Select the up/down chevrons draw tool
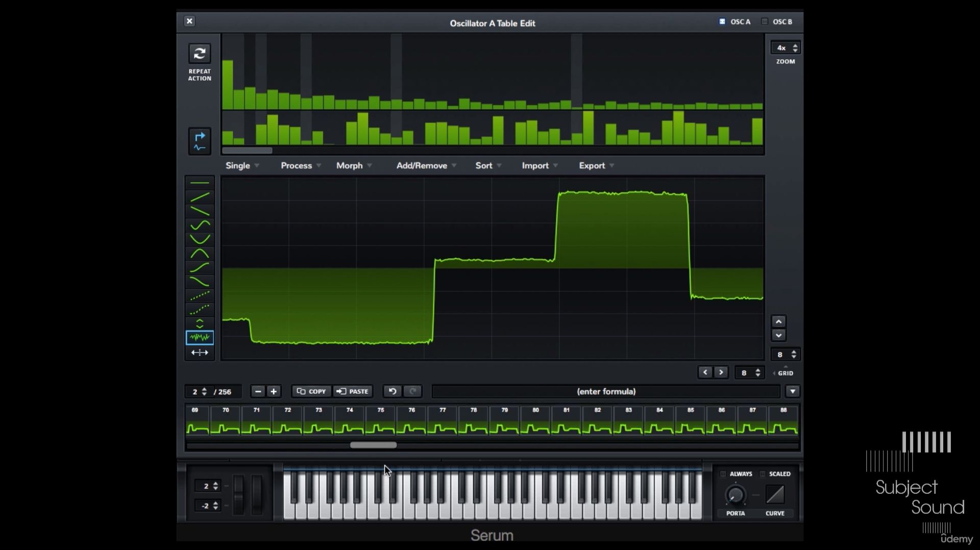Viewport: 980px width, 550px height. tap(200, 323)
